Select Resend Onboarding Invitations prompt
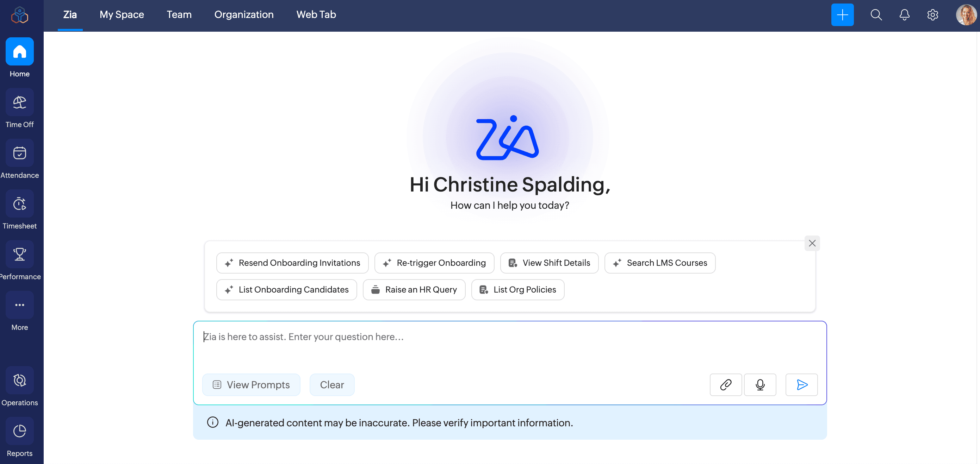The height and width of the screenshot is (464, 980). point(292,263)
